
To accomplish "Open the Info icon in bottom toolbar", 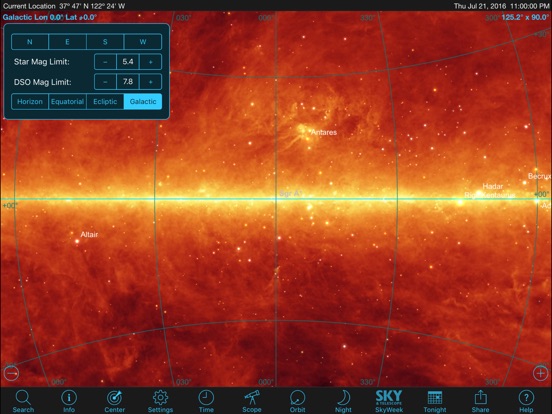I will 69,398.
